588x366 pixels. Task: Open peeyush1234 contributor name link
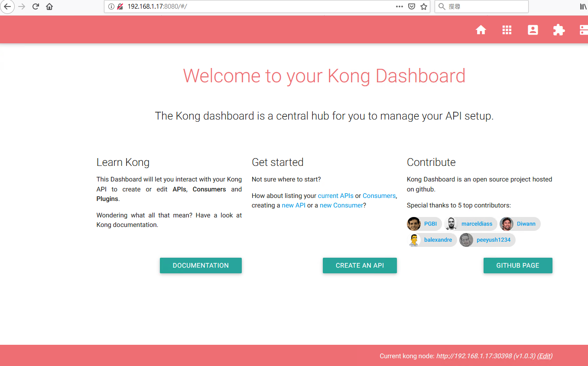(494, 240)
